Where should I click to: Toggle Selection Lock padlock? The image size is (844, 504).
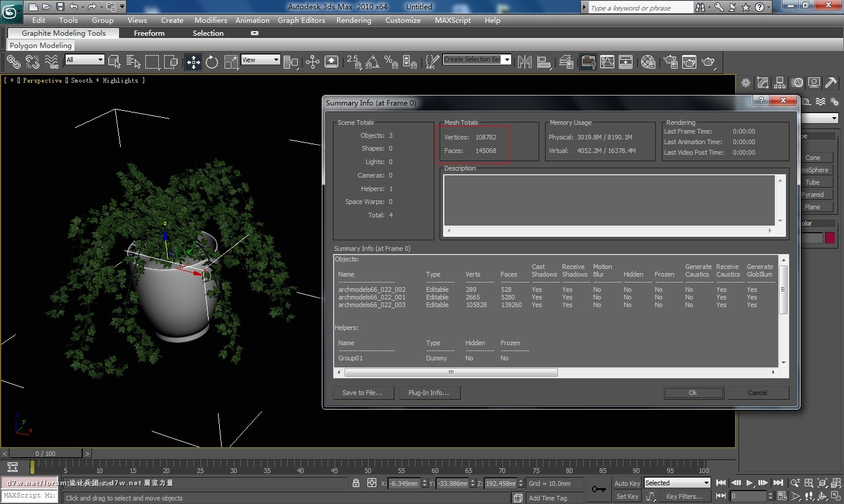[x=356, y=483]
